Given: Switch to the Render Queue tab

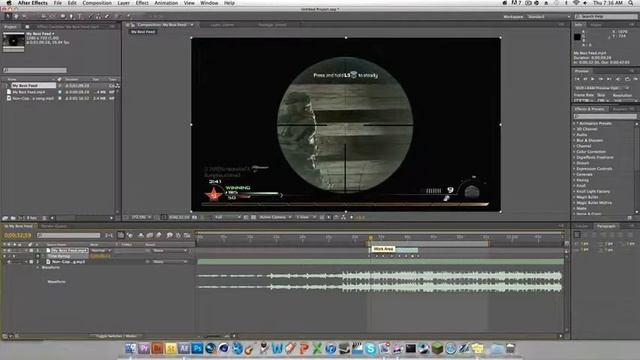Looking at the screenshot, I should pyautogui.click(x=53, y=226).
